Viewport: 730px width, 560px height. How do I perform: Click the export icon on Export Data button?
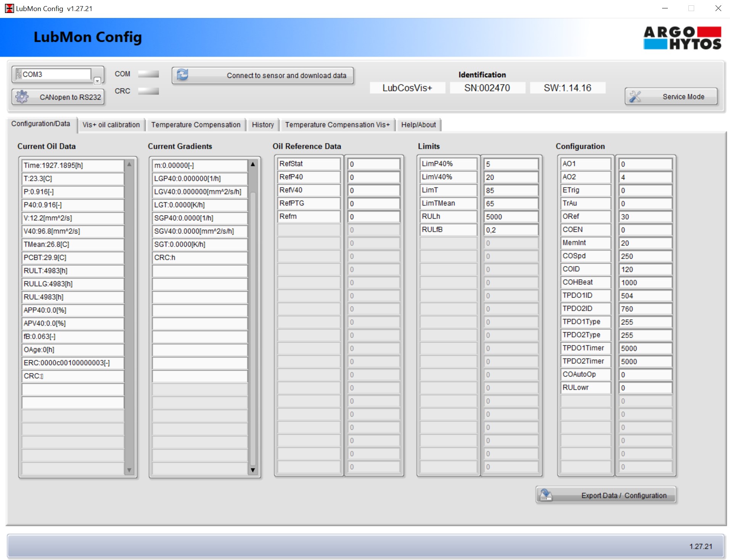[x=546, y=494]
